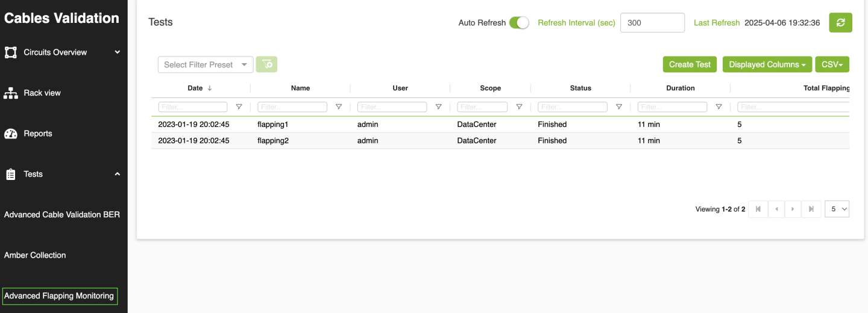Click the Tests clipboard icon

point(11,175)
